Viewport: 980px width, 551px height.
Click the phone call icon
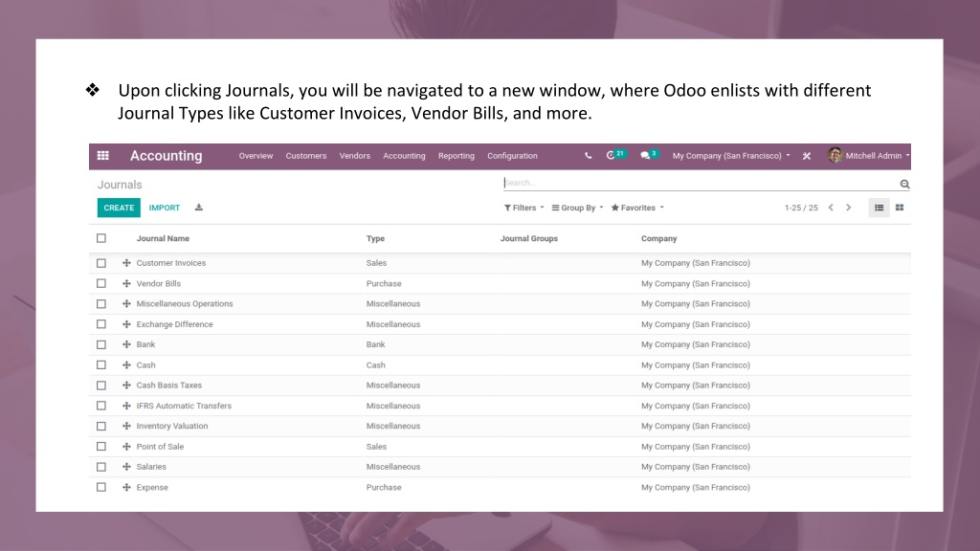(589, 156)
